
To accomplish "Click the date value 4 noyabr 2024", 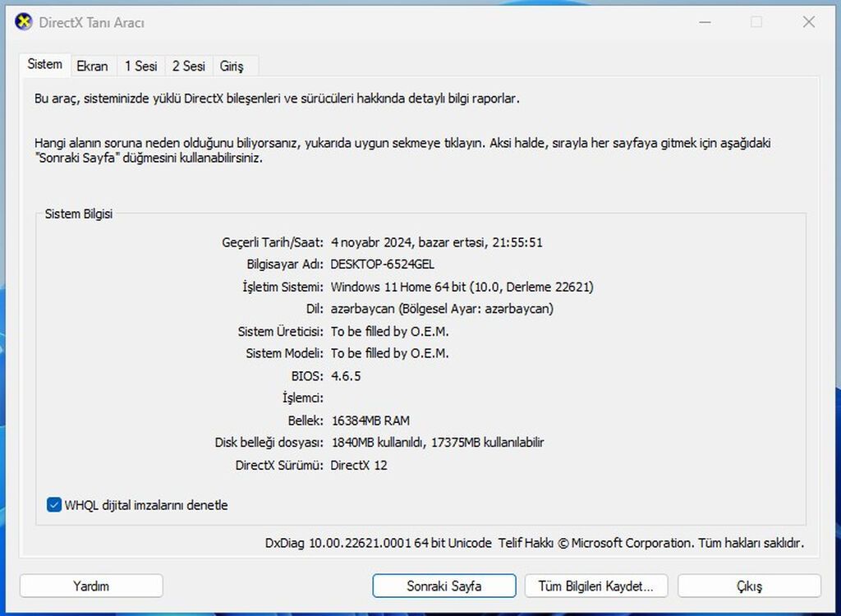I will 437,242.
